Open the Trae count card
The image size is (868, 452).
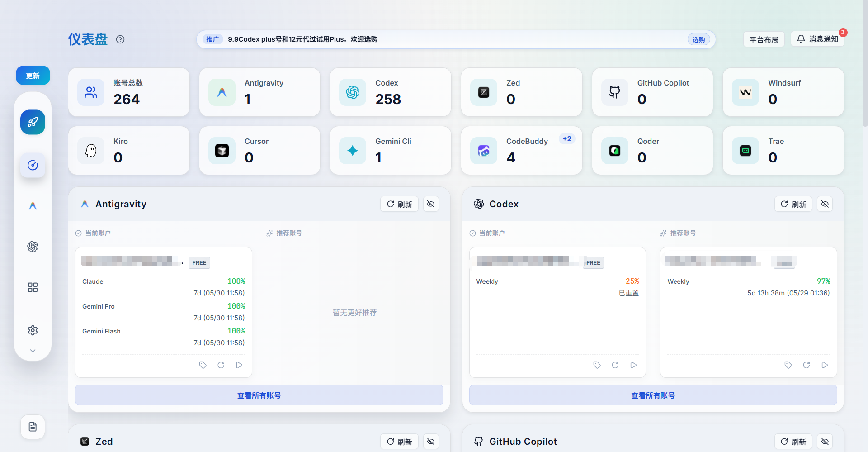(783, 150)
